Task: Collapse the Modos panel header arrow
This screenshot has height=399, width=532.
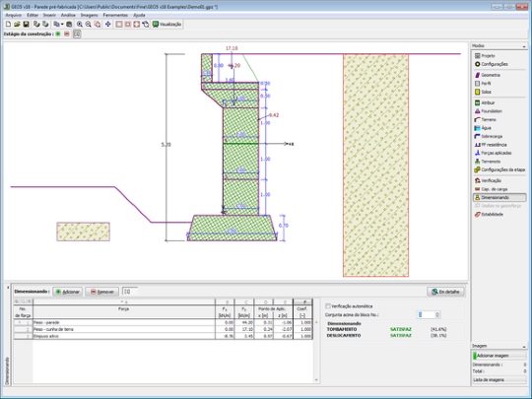Action: click(524, 45)
